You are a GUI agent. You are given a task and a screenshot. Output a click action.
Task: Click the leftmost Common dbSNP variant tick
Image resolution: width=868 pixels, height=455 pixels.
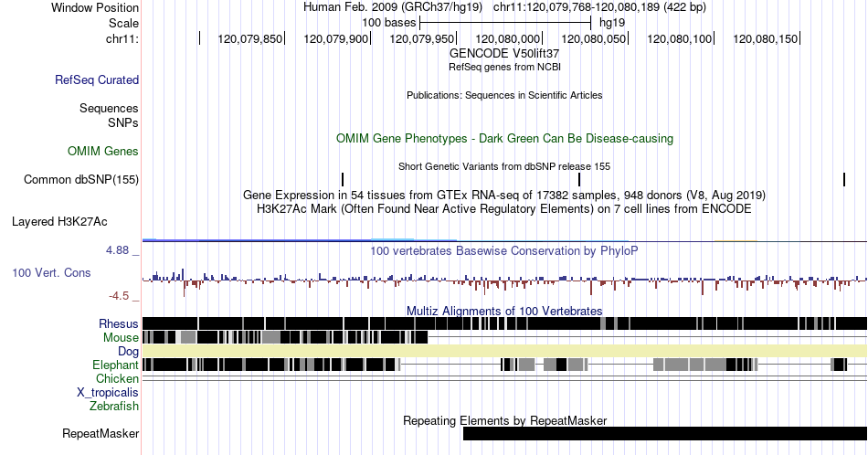343,179
